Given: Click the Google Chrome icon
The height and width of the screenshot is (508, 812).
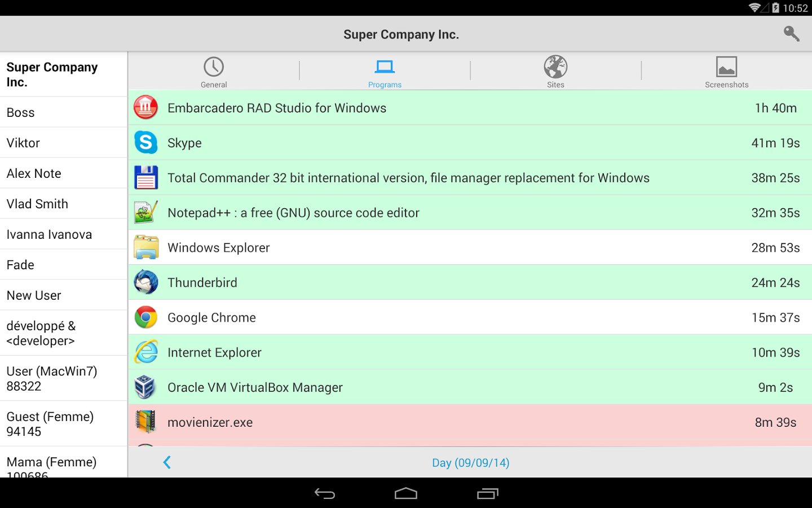Looking at the screenshot, I should coord(146,317).
